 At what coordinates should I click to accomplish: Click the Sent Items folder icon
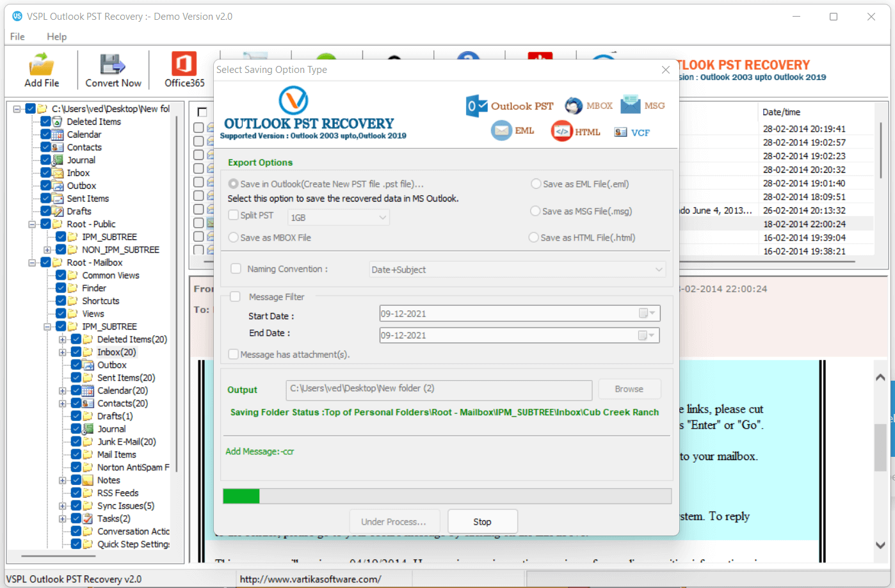coord(58,198)
